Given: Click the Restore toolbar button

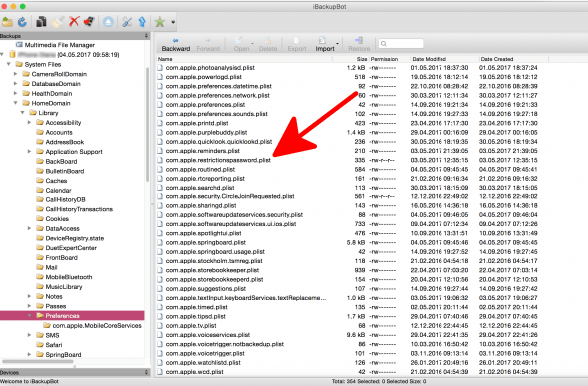Looking at the screenshot, I should (359, 45).
